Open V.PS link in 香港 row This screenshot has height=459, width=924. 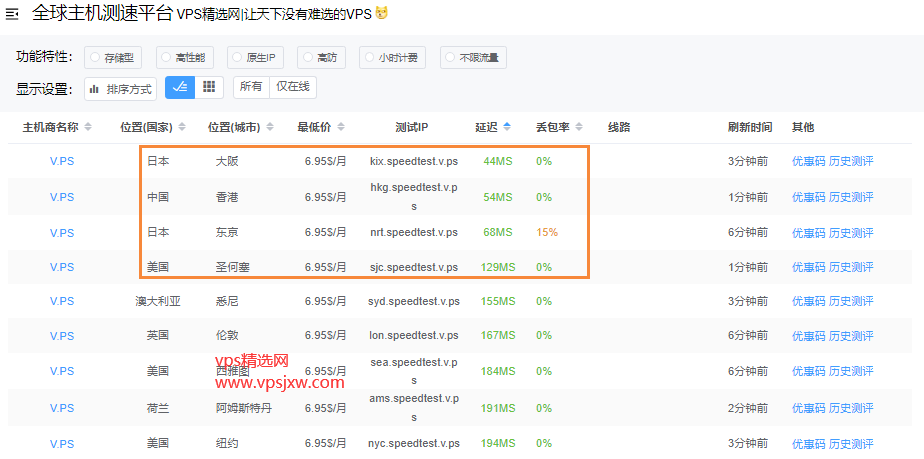click(62, 197)
